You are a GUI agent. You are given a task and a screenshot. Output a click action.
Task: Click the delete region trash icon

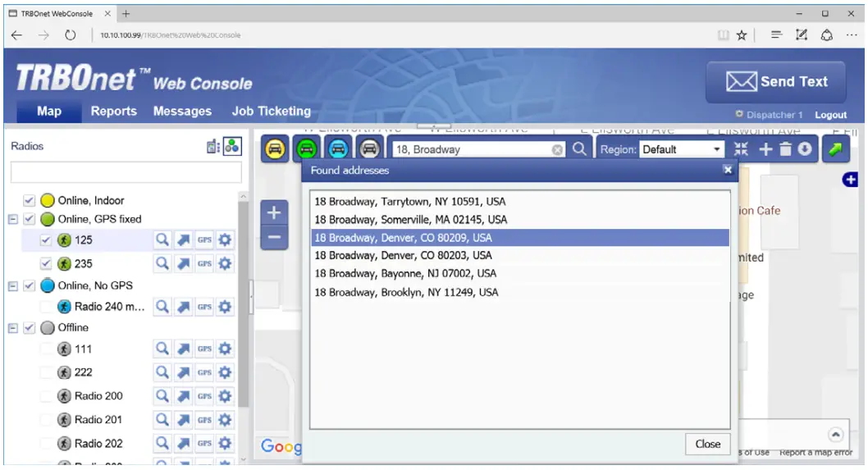(x=785, y=149)
